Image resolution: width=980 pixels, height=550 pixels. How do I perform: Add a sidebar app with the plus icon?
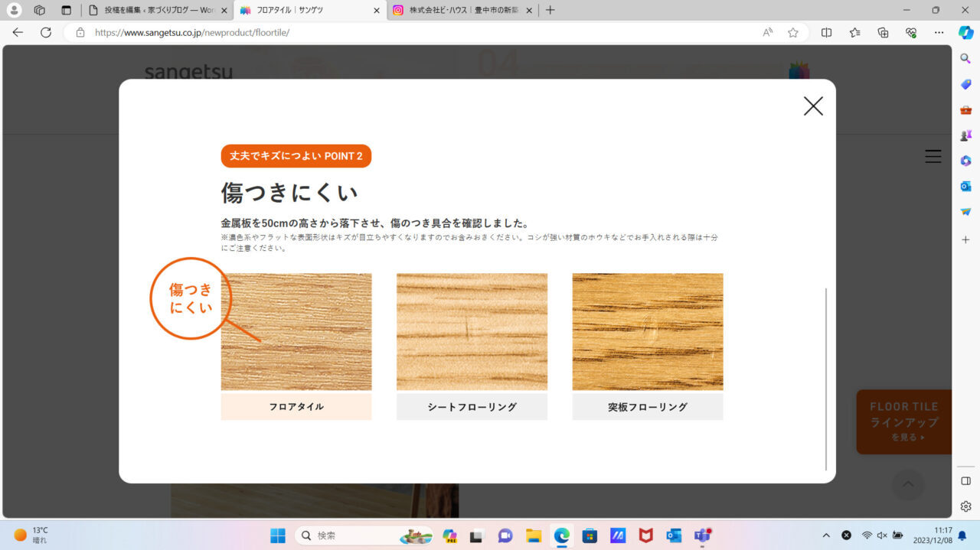coord(966,239)
